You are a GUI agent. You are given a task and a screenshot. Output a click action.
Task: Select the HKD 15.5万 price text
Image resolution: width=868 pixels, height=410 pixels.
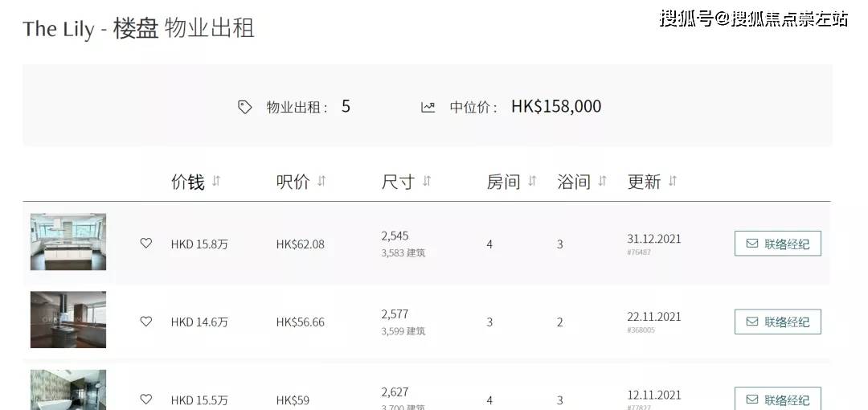199,400
